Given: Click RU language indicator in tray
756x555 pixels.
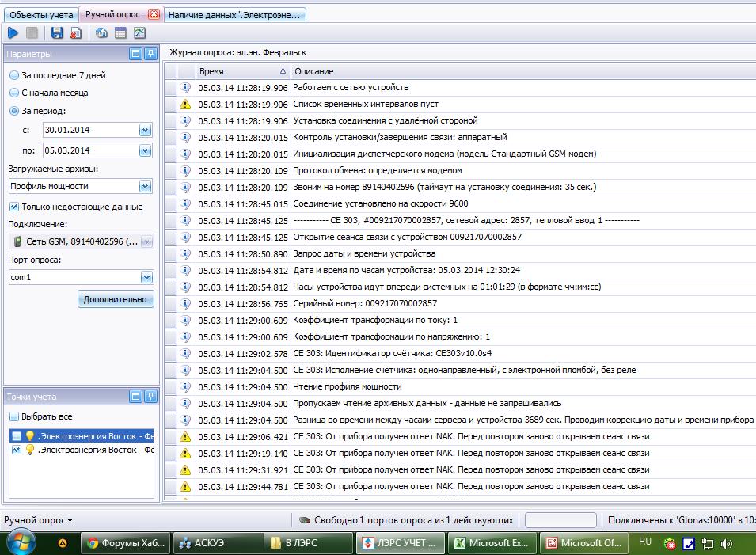Looking at the screenshot, I should click(644, 542).
